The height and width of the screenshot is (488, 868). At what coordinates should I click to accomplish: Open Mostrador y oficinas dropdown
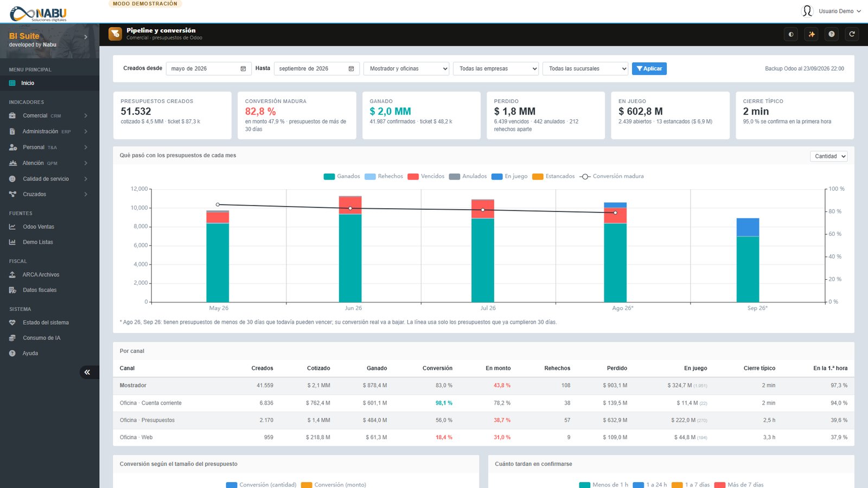pos(407,69)
